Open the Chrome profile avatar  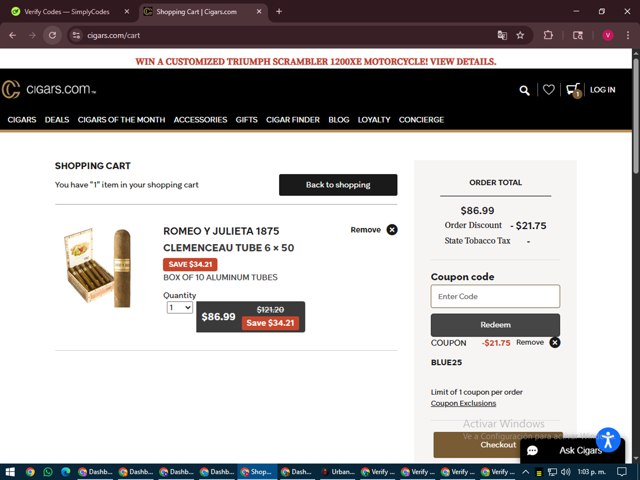(x=608, y=36)
